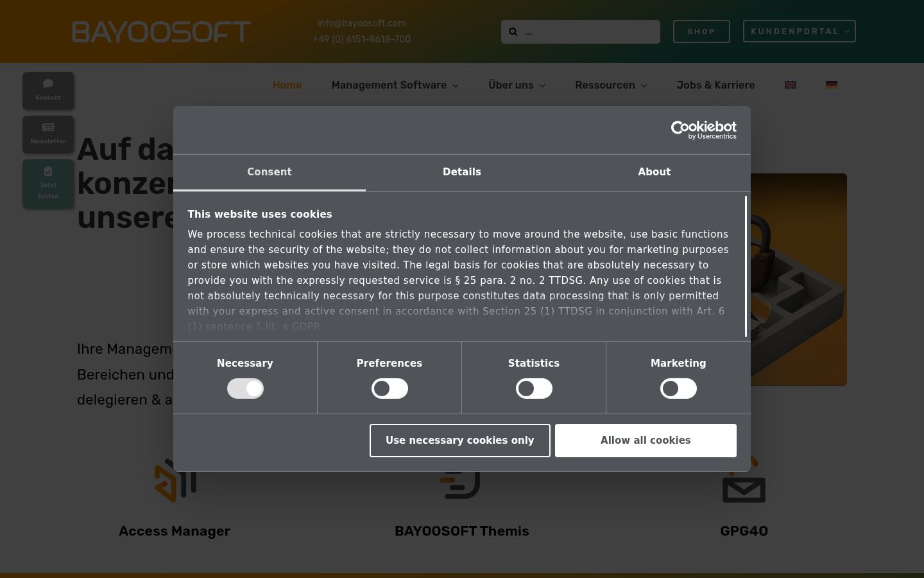Click the Cookiebot logo
This screenshot has height=578, width=924.
704,130
